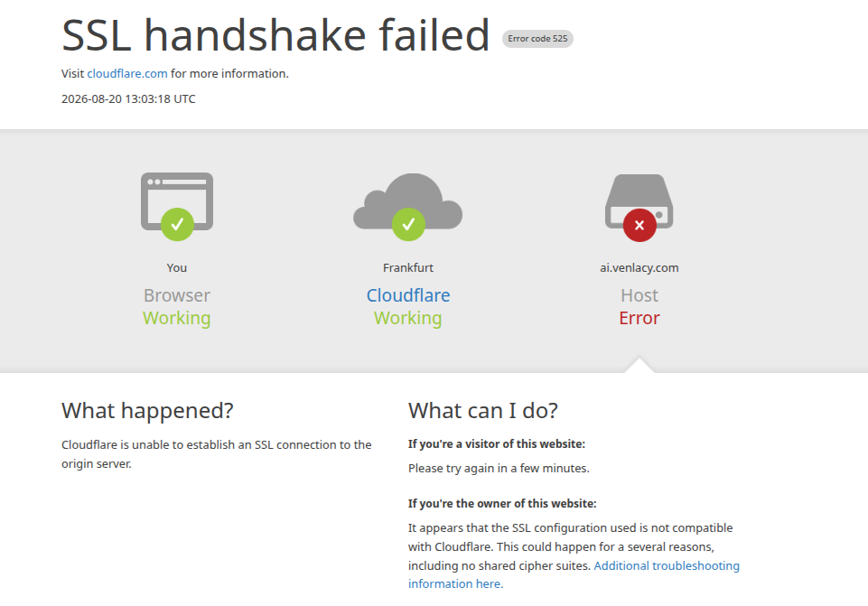868x606 pixels.
Task: Click the Error code 525 badge
Action: click(537, 39)
